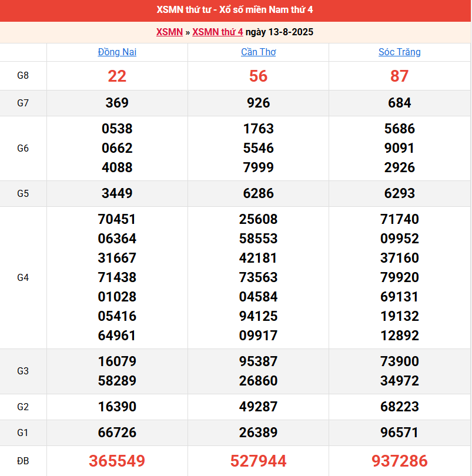This screenshot has height=476, width=472.
Task: Click G6 number 0662
Action: coord(117,148)
